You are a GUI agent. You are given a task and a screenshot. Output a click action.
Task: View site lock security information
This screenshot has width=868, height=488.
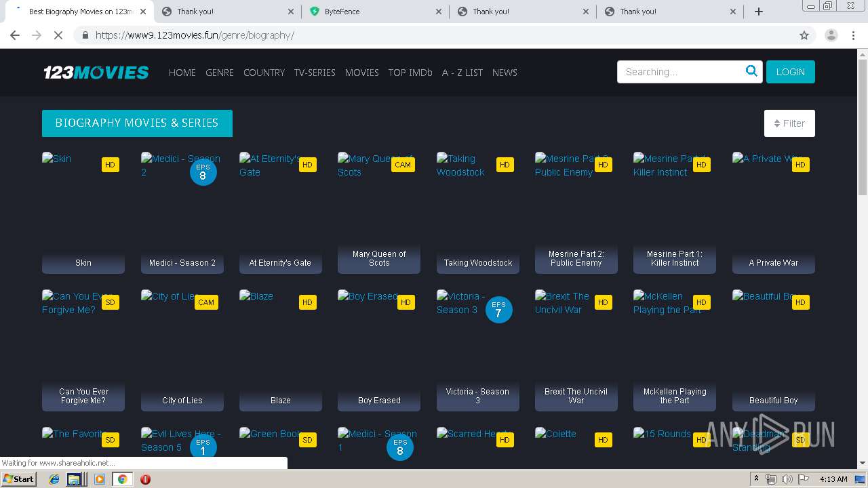tap(85, 35)
